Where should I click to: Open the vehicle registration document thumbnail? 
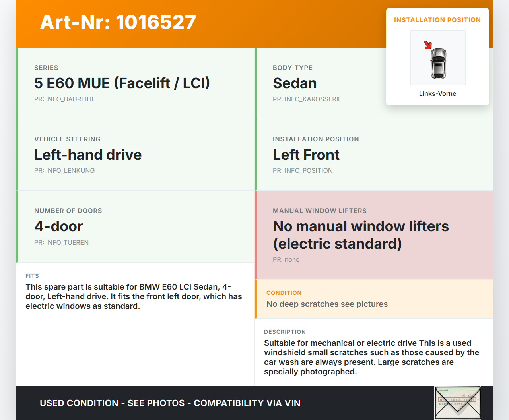point(458,403)
